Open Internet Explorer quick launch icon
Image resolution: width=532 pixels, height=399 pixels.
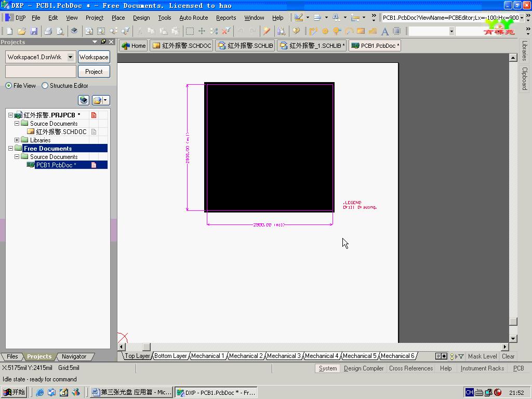coord(39,392)
